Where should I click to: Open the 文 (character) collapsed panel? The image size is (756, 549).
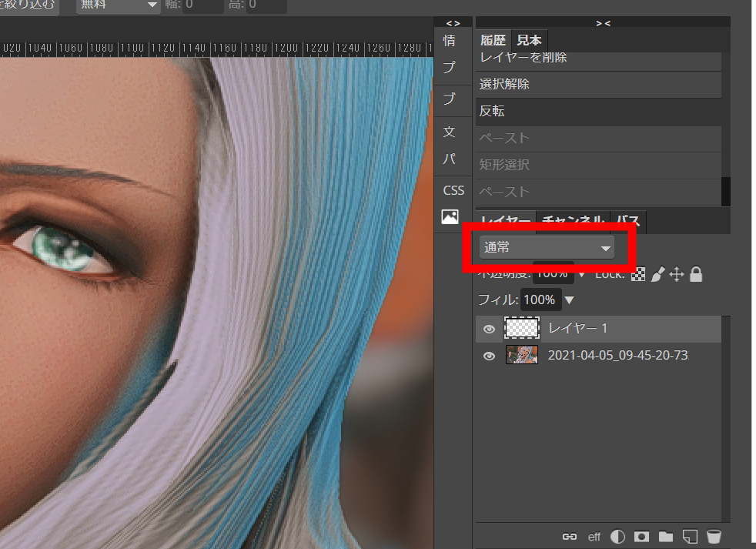[450, 131]
